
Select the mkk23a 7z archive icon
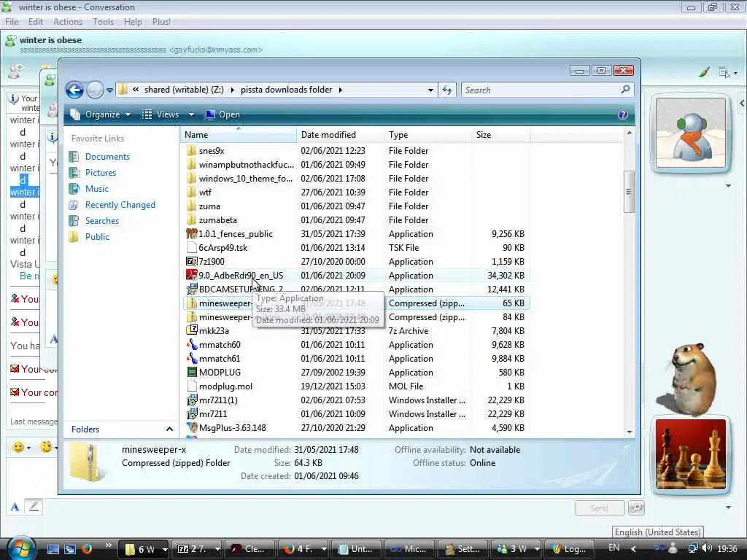pos(192,330)
